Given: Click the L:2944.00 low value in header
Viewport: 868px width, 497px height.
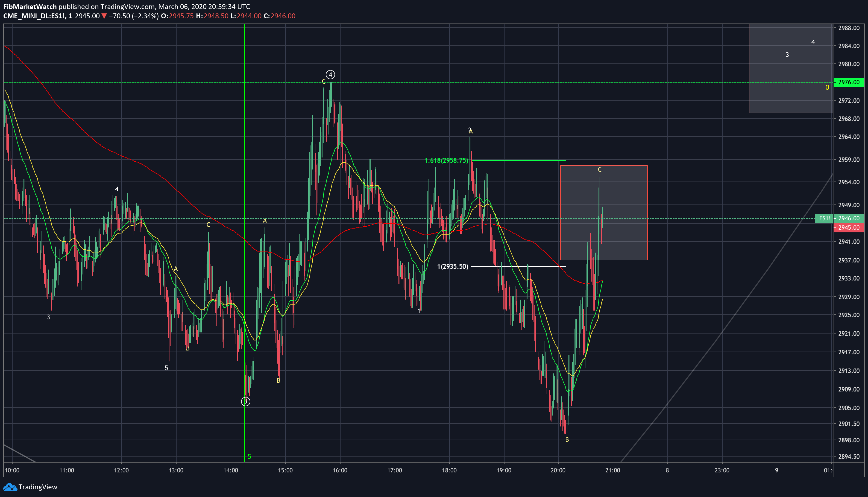Looking at the screenshot, I should 246,16.
